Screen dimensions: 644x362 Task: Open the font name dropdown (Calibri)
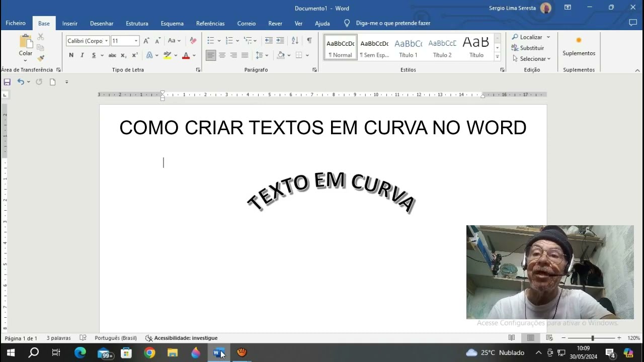click(107, 41)
